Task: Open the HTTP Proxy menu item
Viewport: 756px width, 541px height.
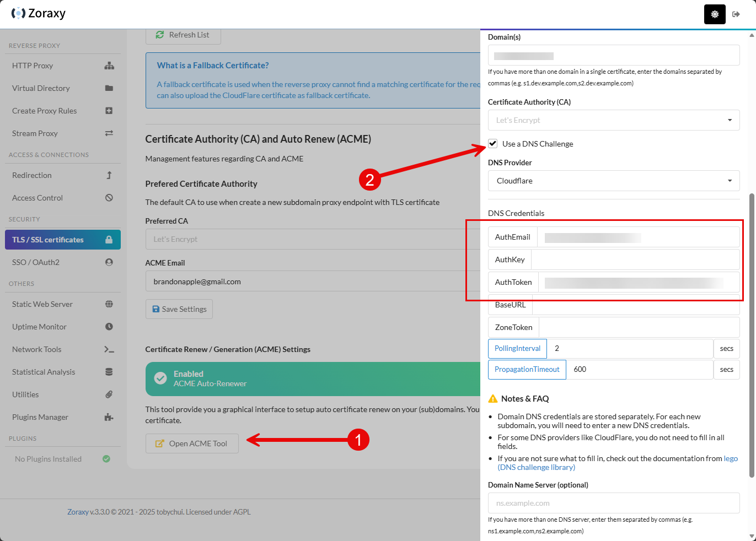Action: (63, 66)
